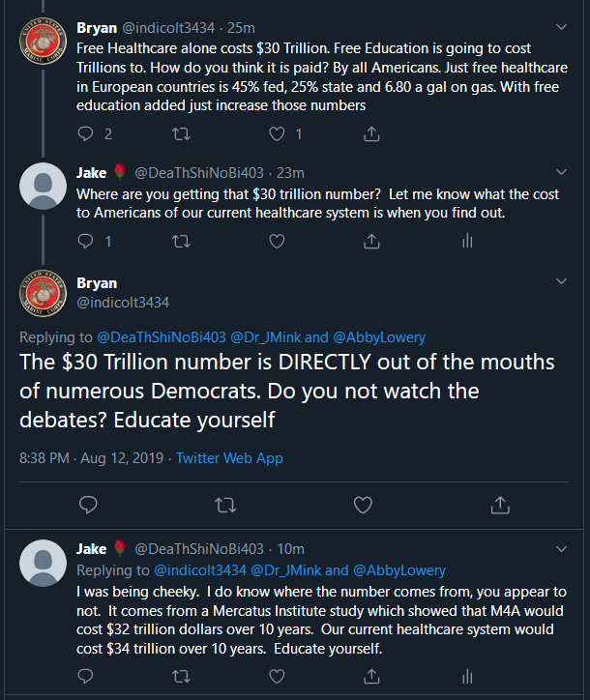
Task: Reply to Jake's $30 trillion question tweet
Action: click(85, 241)
